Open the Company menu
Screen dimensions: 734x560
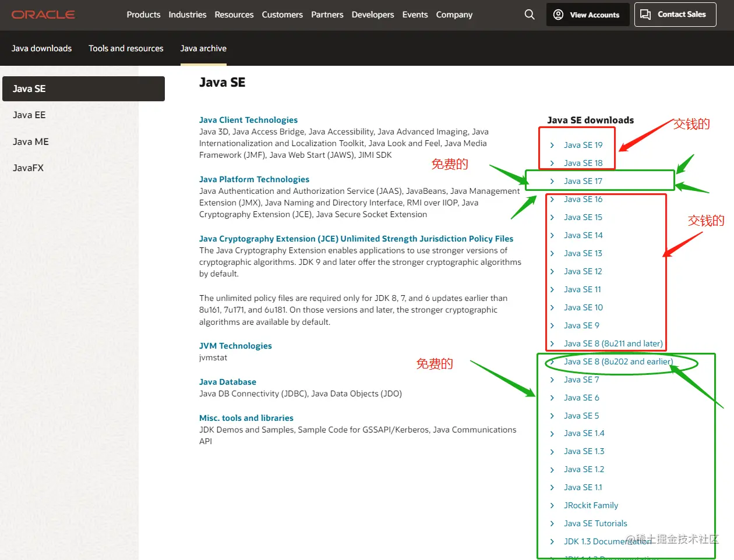coord(454,15)
